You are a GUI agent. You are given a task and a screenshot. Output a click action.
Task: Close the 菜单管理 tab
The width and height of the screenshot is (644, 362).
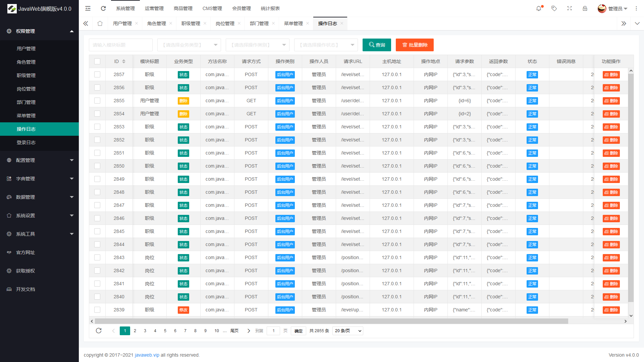[x=308, y=23]
